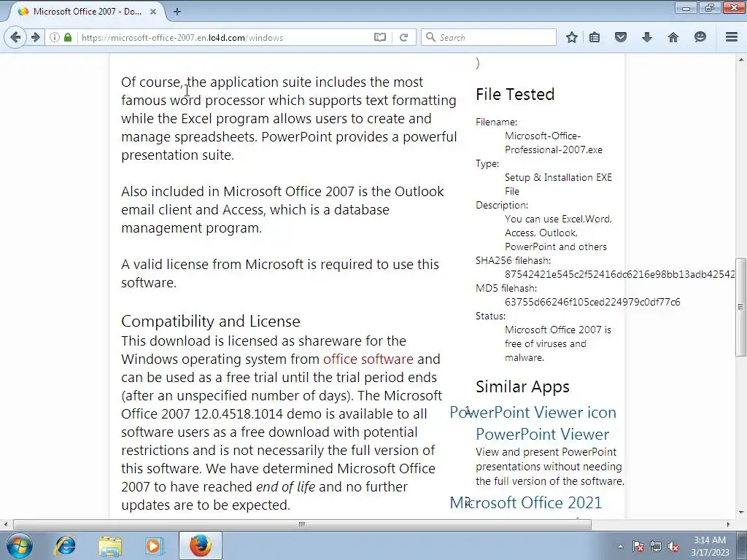
Task: Go back to the previous page
Action: [x=15, y=37]
